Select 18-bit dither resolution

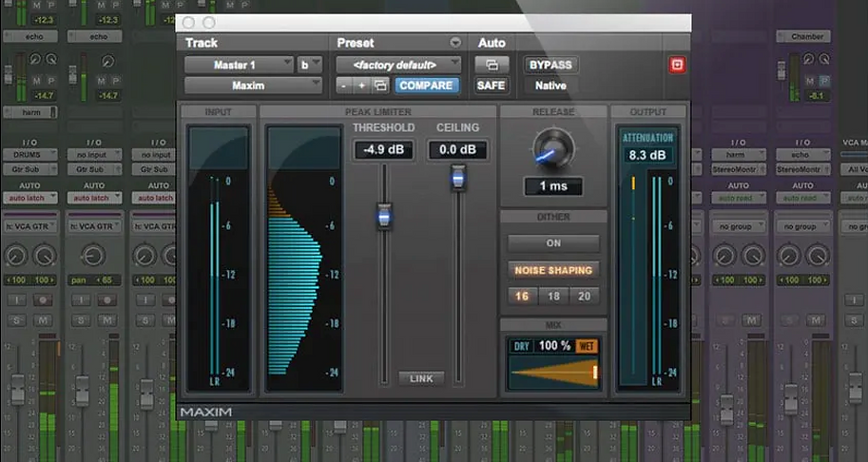coord(553,296)
